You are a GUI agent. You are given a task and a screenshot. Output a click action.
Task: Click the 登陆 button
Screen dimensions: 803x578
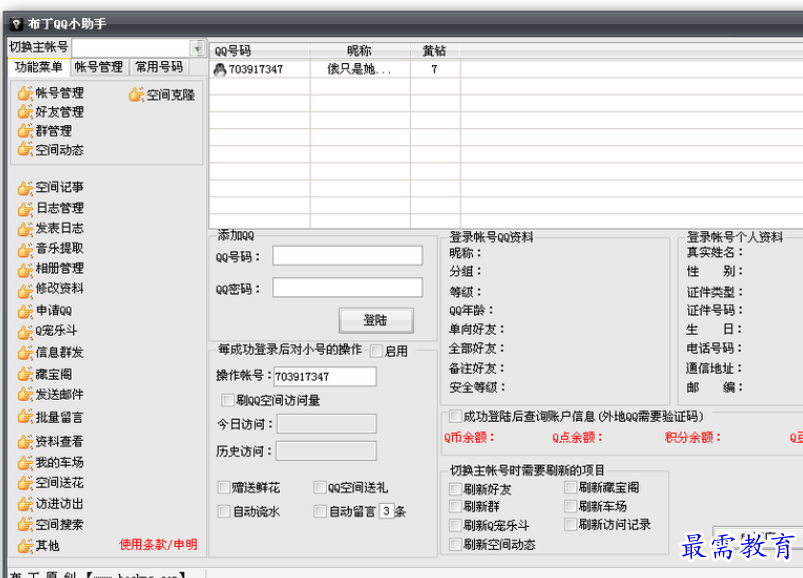[x=376, y=320]
